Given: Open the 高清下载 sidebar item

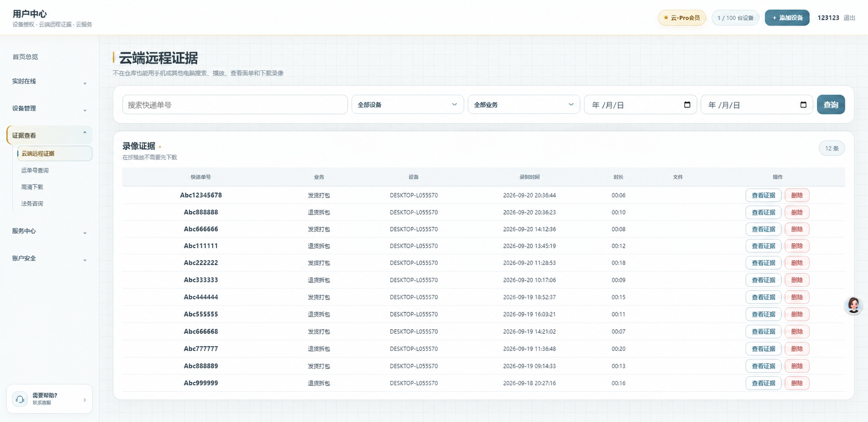Looking at the screenshot, I should click(x=32, y=187).
